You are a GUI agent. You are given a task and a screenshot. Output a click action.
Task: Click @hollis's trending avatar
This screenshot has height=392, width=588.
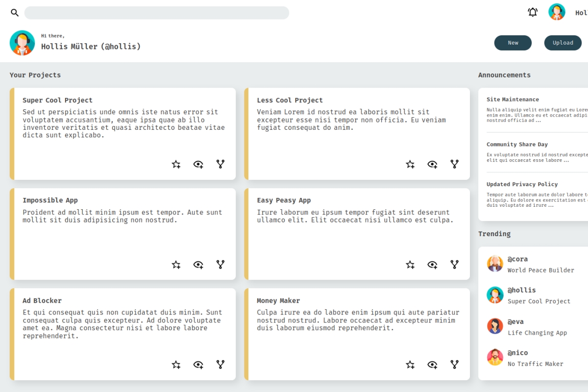(x=495, y=295)
